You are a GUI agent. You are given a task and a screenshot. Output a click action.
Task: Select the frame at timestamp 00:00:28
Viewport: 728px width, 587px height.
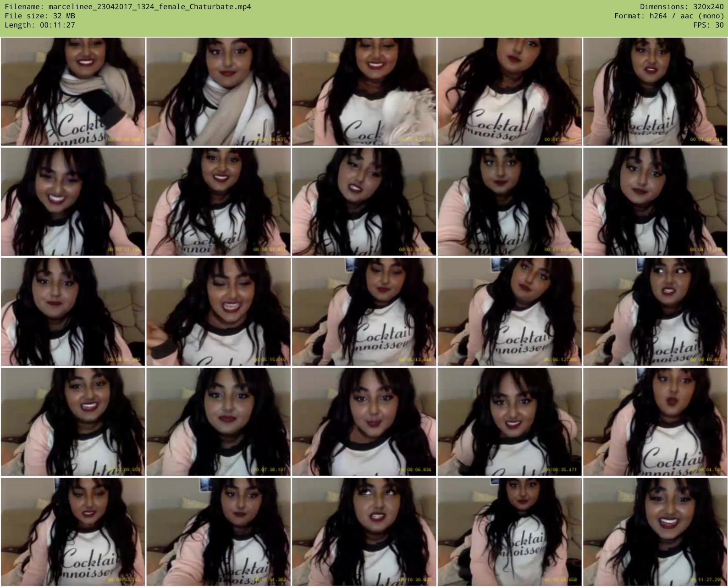pyautogui.click(x=219, y=92)
